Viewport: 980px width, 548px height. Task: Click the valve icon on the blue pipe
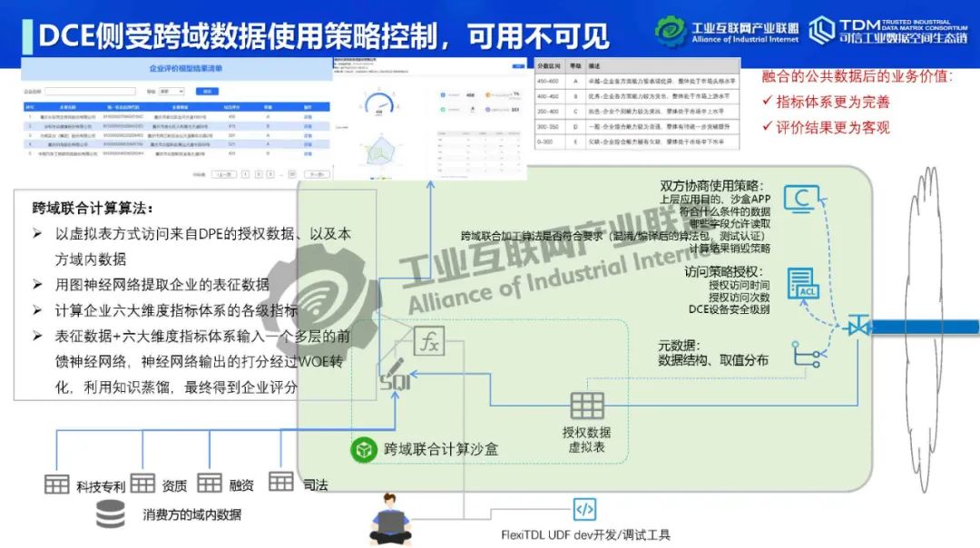click(857, 326)
